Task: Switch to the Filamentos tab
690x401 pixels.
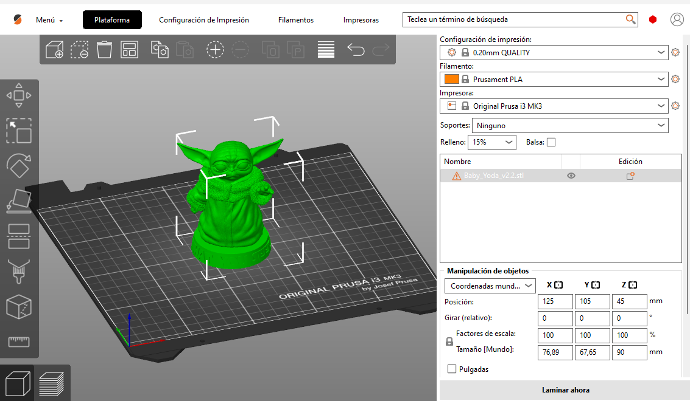Action: pos(295,20)
